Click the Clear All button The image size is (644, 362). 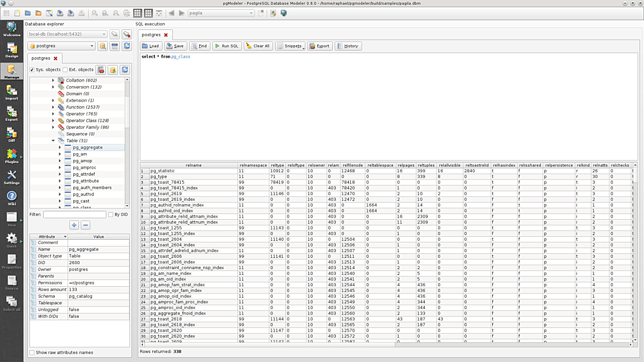pyautogui.click(x=257, y=46)
